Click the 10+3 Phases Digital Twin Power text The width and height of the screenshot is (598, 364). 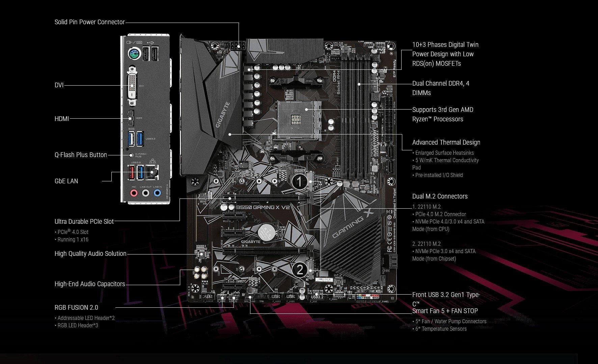click(x=445, y=54)
